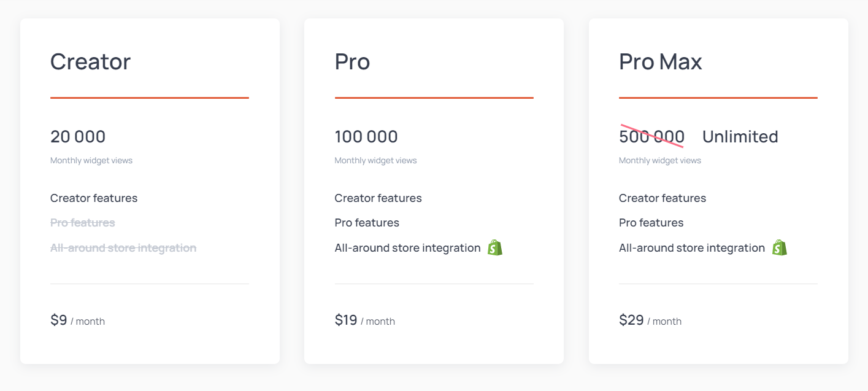The height and width of the screenshot is (391, 868).
Task: Click the crossed-out 500 000 figure
Action: pos(652,136)
